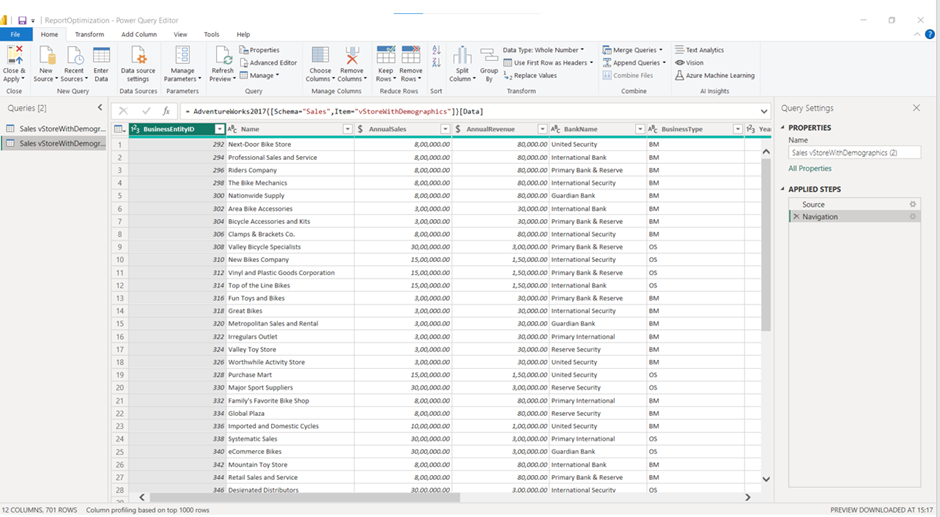
Task: Click the Close & Apply icon
Action: coord(14,56)
